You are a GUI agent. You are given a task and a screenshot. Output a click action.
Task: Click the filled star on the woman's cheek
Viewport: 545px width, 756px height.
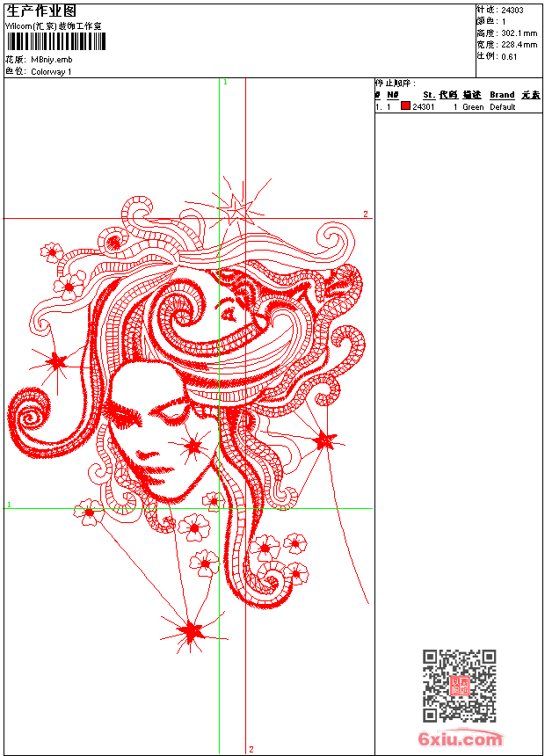coord(193,446)
